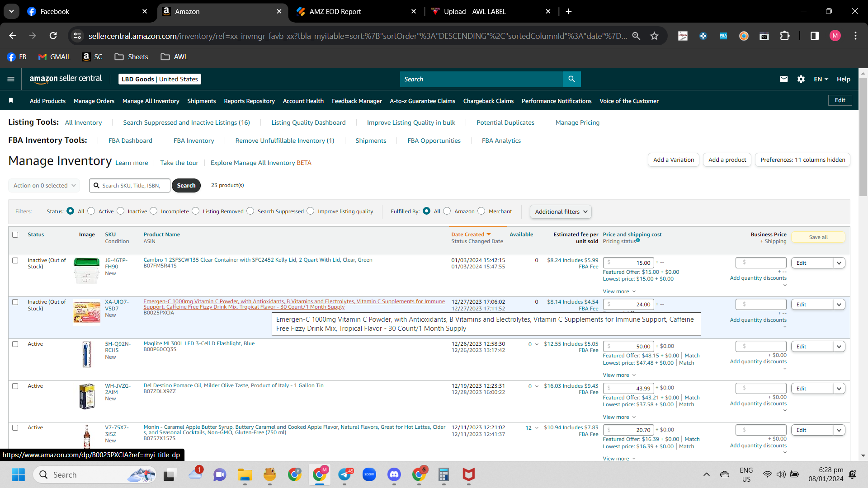868x488 pixels.
Task: Go back with the browser back arrow
Action: (x=13, y=36)
